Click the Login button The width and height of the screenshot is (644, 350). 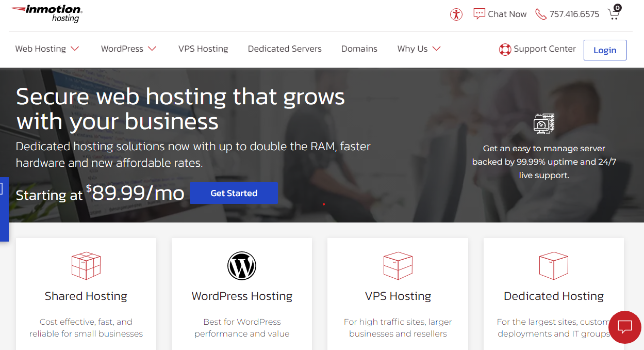[x=605, y=50]
